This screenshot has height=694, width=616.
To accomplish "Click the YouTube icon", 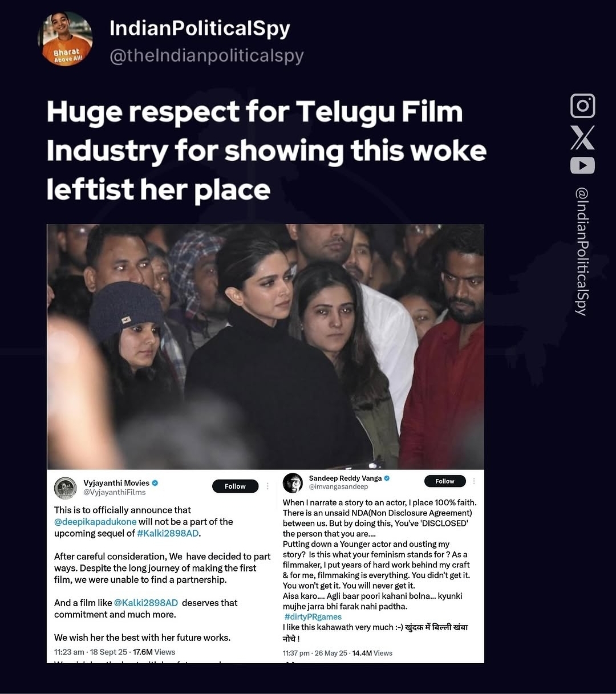I will pos(582,165).
